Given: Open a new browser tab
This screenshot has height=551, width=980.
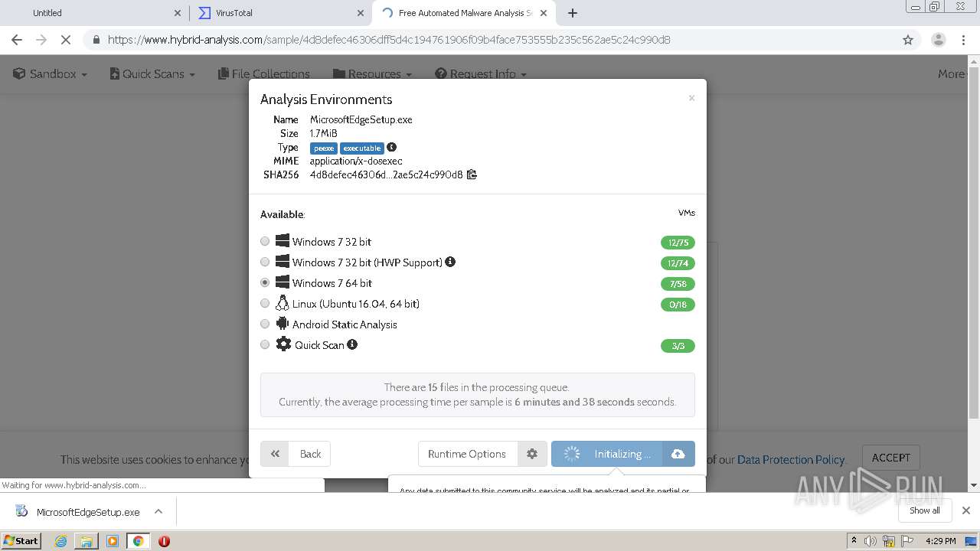Looking at the screenshot, I should tap(573, 13).
